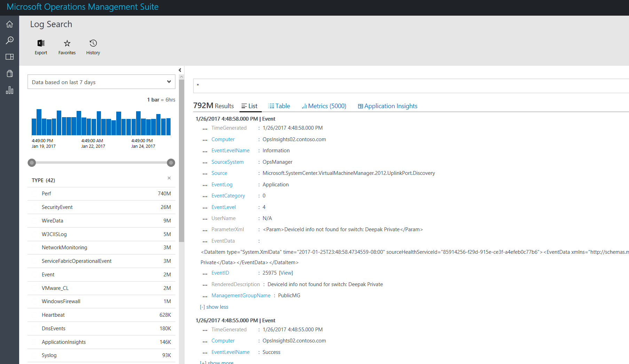Open ellipsis menu beside EventLog
629x364 pixels.
205,185
